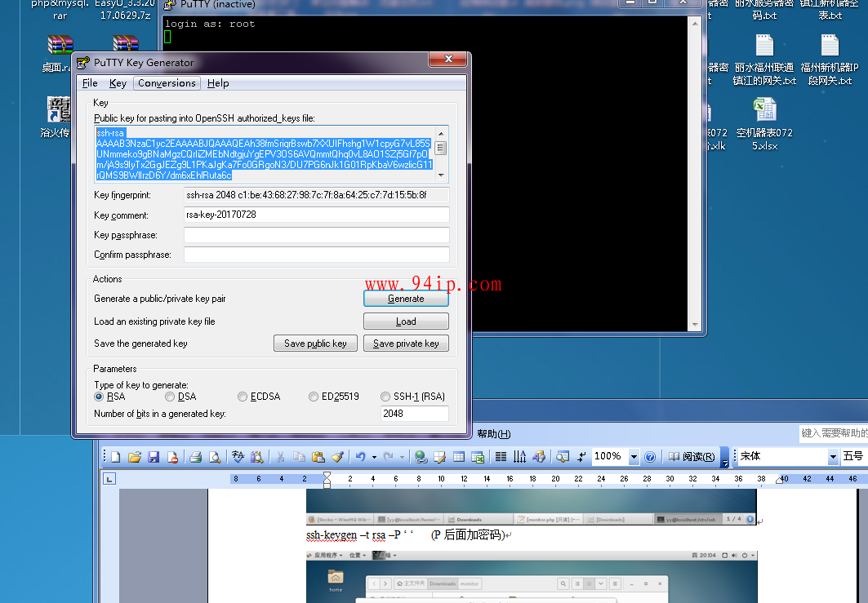This screenshot has height=603, width=868.
Task: Click 键入需要帮助的 help search box
Action: pos(833,433)
